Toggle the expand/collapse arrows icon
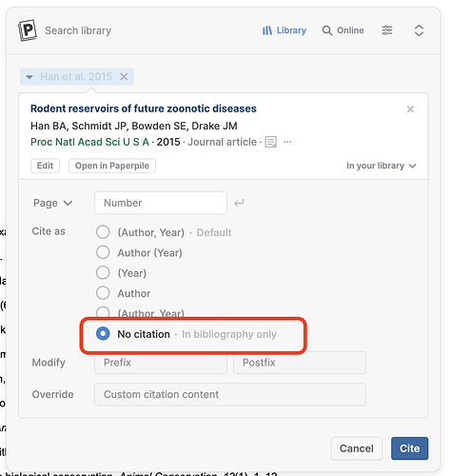This screenshot has width=451, height=476. (419, 30)
